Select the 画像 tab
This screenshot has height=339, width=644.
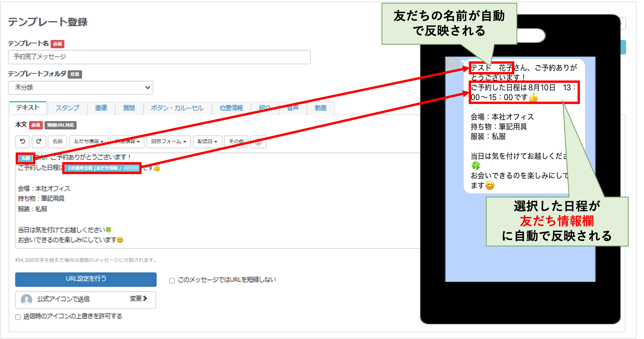101,108
